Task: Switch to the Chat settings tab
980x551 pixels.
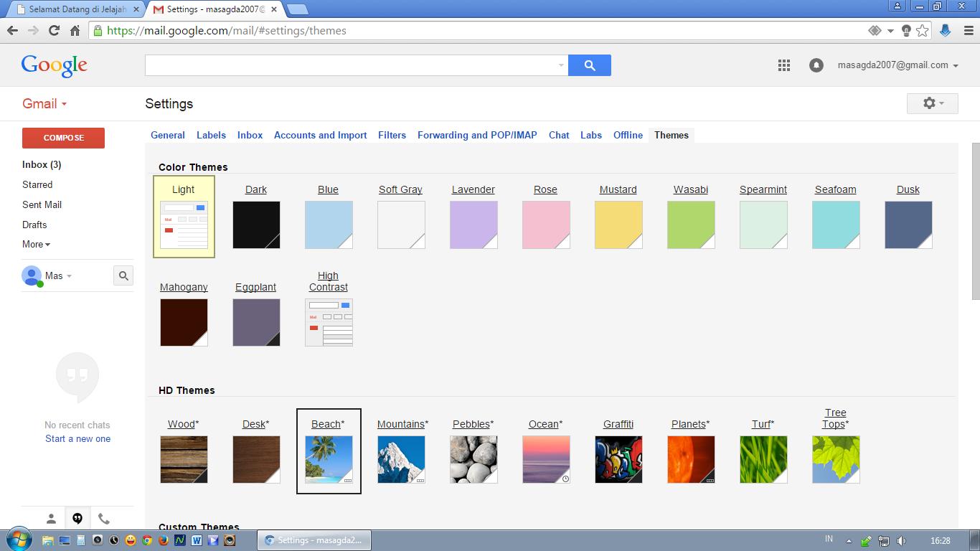Action: pyautogui.click(x=559, y=135)
